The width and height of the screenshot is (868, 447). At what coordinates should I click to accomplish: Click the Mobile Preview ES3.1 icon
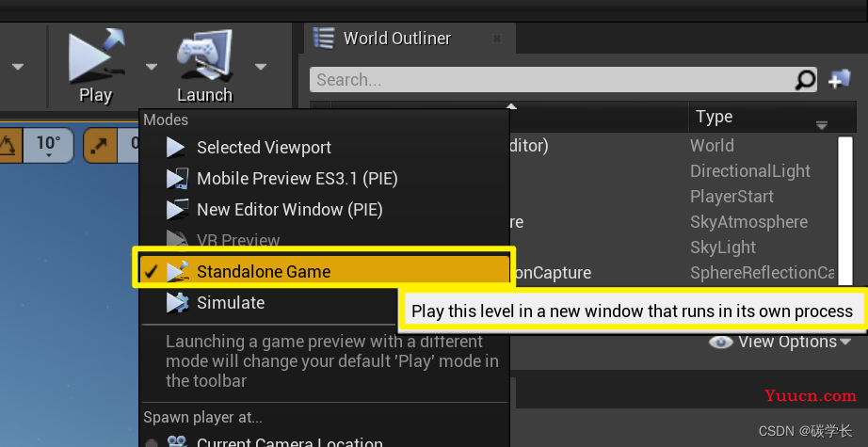point(176,179)
